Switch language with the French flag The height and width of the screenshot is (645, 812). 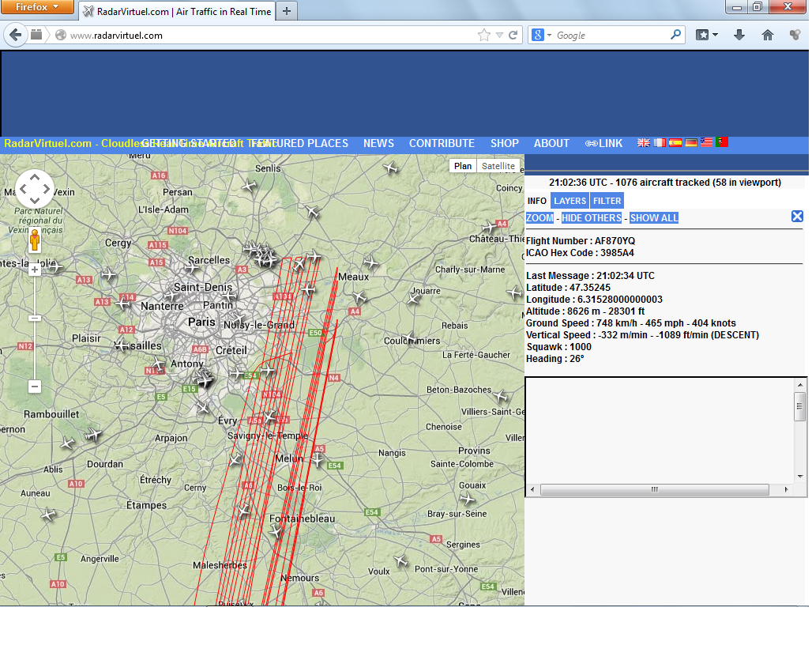pos(660,143)
